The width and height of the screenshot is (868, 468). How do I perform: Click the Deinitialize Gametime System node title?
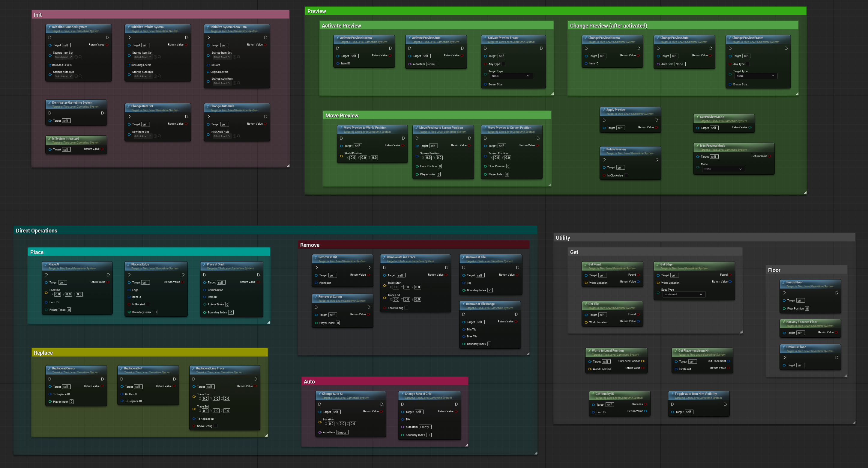72,103
